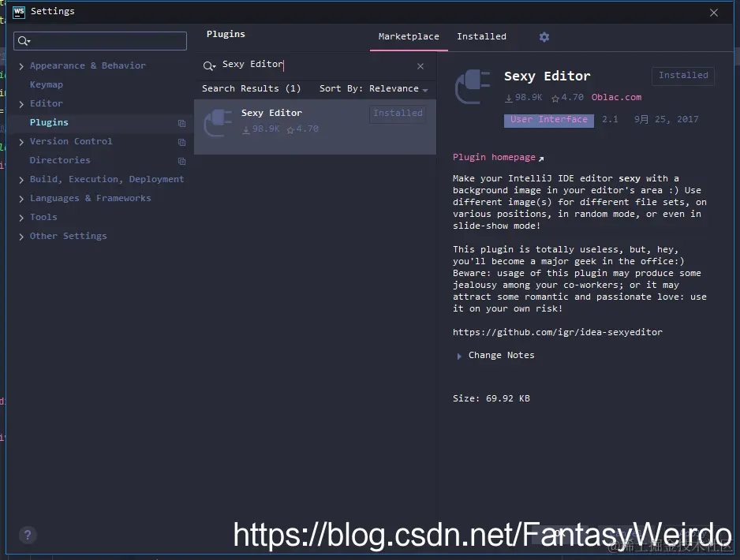Expand the Change Notes section

pyautogui.click(x=458, y=357)
